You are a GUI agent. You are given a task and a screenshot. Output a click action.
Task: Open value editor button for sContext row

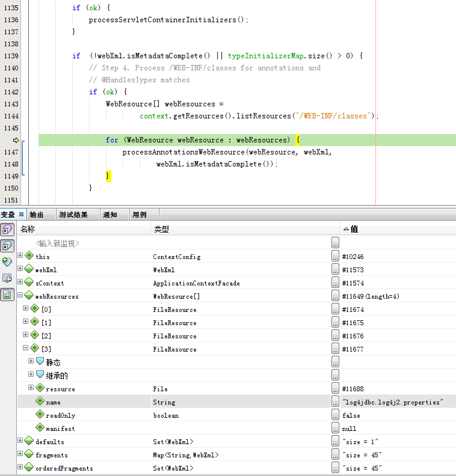point(335,282)
